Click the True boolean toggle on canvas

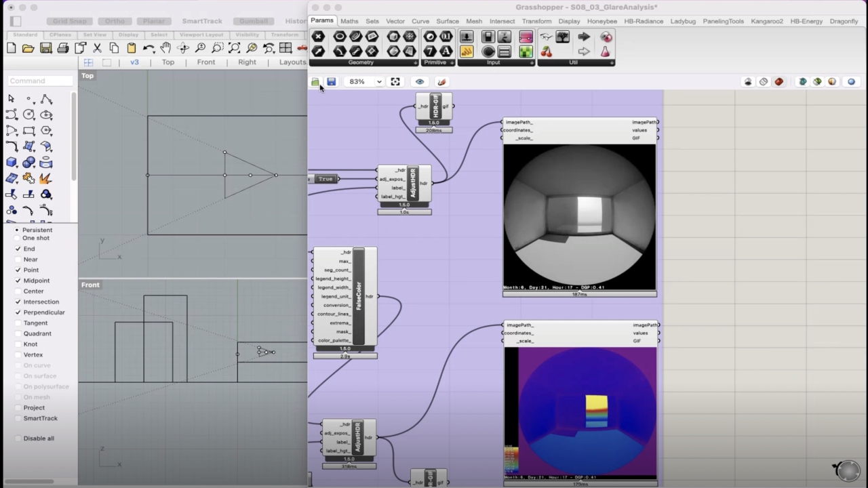coord(324,179)
